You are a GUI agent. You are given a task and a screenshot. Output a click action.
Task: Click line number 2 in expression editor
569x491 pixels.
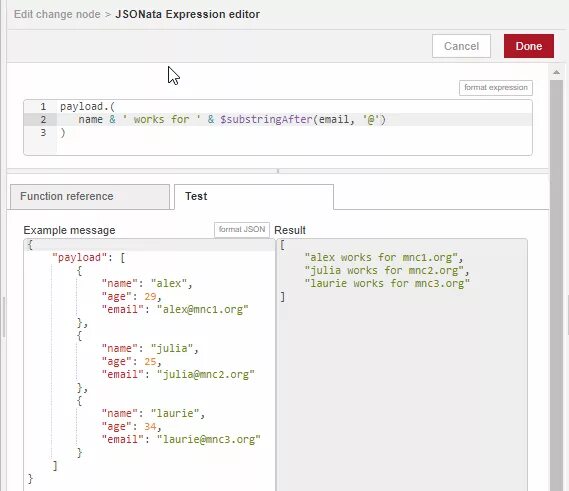point(43,120)
